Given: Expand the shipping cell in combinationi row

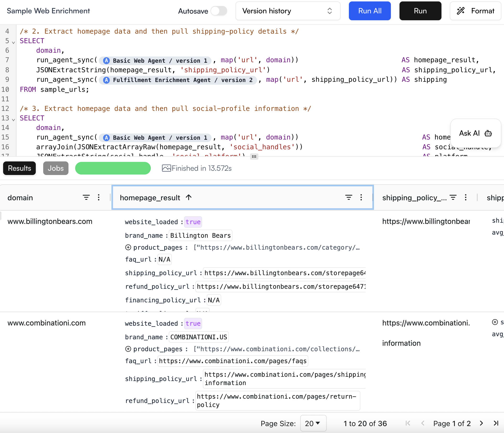Looking at the screenshot, I should pyautogui.click(x=495, y=322).
